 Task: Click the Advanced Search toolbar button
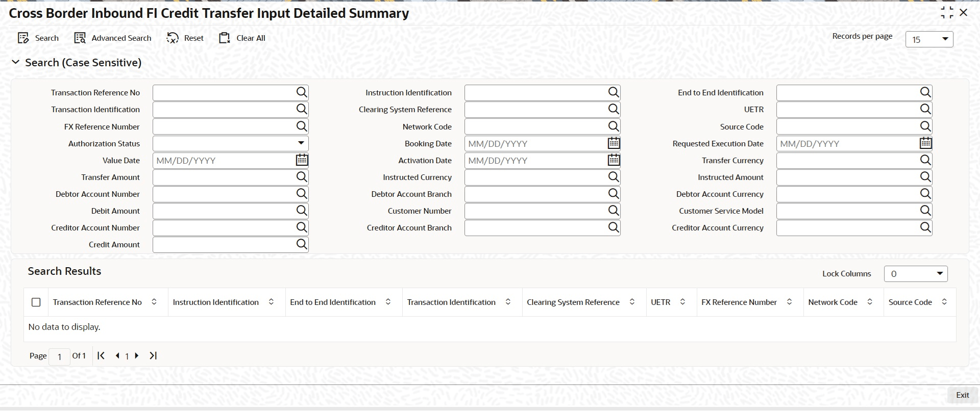[x=113, y=38]
